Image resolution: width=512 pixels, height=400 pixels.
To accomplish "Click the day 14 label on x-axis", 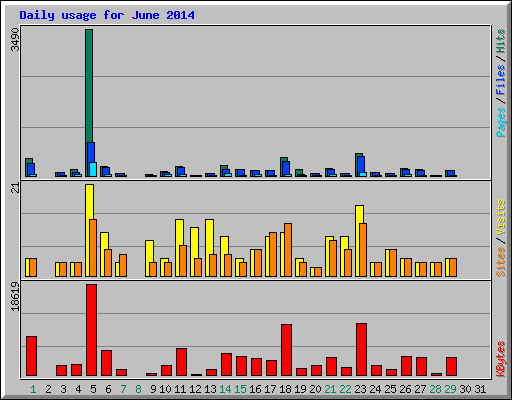I will pyautogui.click(x=225, y=389).
